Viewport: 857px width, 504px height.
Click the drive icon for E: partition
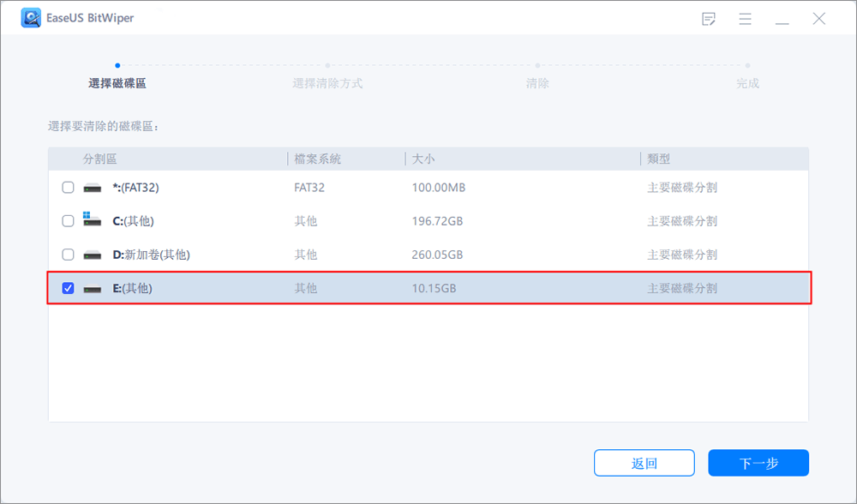click(x=93, y=289)
